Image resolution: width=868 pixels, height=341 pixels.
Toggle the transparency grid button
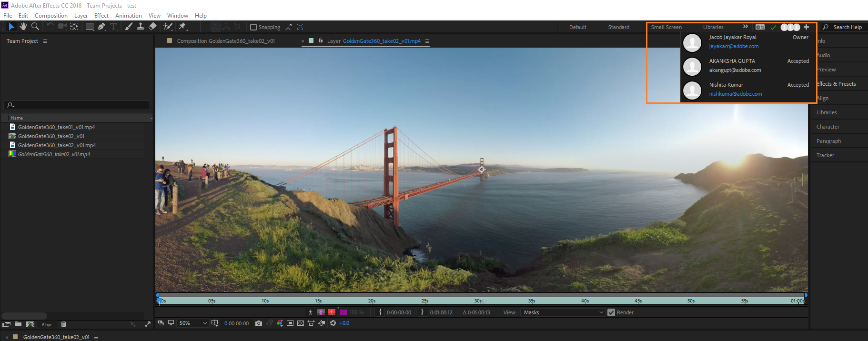(301, 323)
